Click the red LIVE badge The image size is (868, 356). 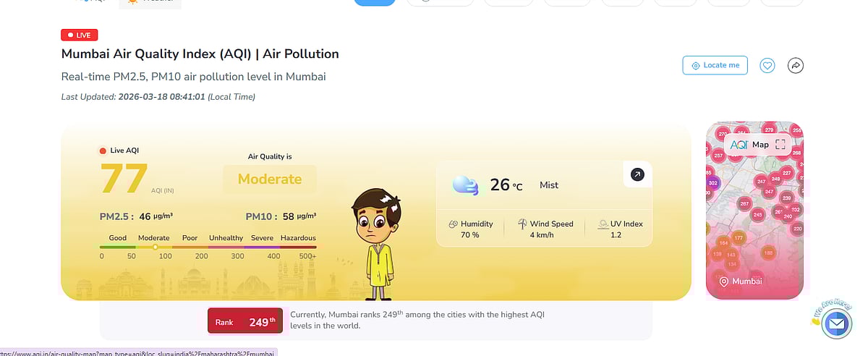pyautogui.click(x=80, y=35)
